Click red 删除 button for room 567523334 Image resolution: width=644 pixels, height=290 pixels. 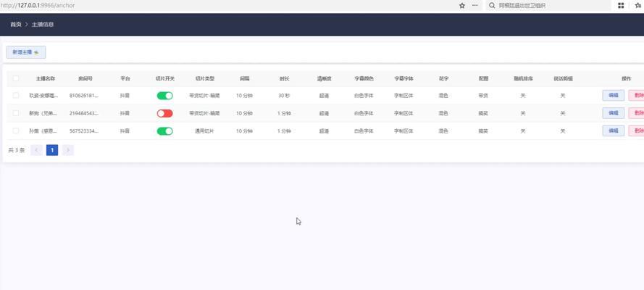(637, 130)
